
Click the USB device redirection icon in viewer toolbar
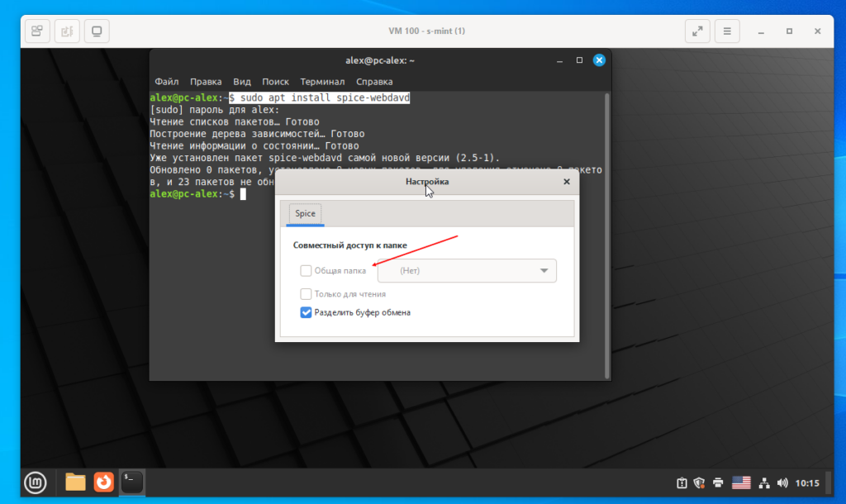(67, 31)
